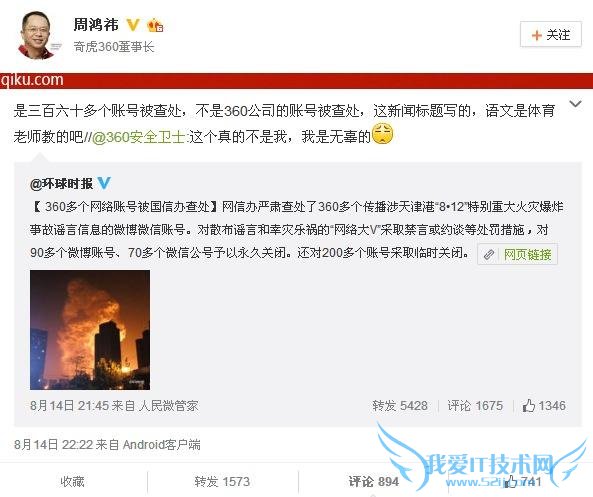
Task: Open the 转发 1573 repost tab
Action: coord(222,481)
